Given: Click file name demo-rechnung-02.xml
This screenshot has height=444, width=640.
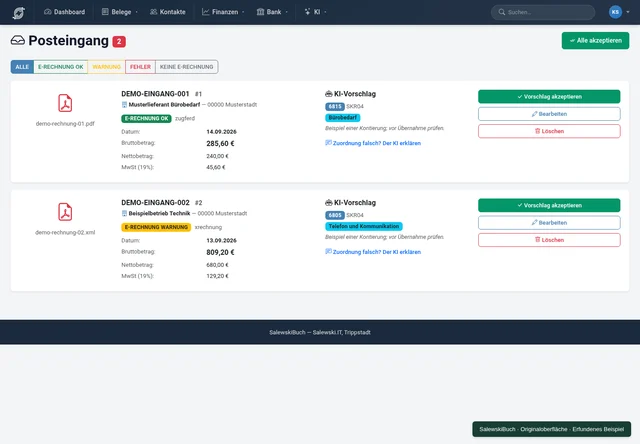Looking at the screenshot, I should (x=65, y=233).
